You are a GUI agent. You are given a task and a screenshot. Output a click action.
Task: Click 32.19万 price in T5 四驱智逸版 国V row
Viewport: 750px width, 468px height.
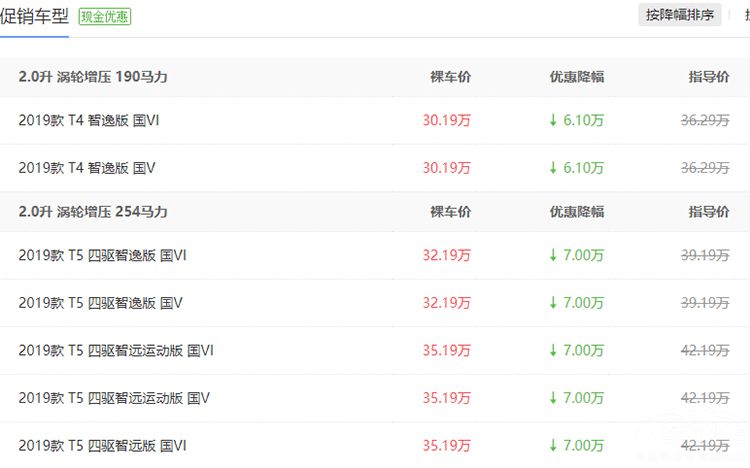coord(447,303)
